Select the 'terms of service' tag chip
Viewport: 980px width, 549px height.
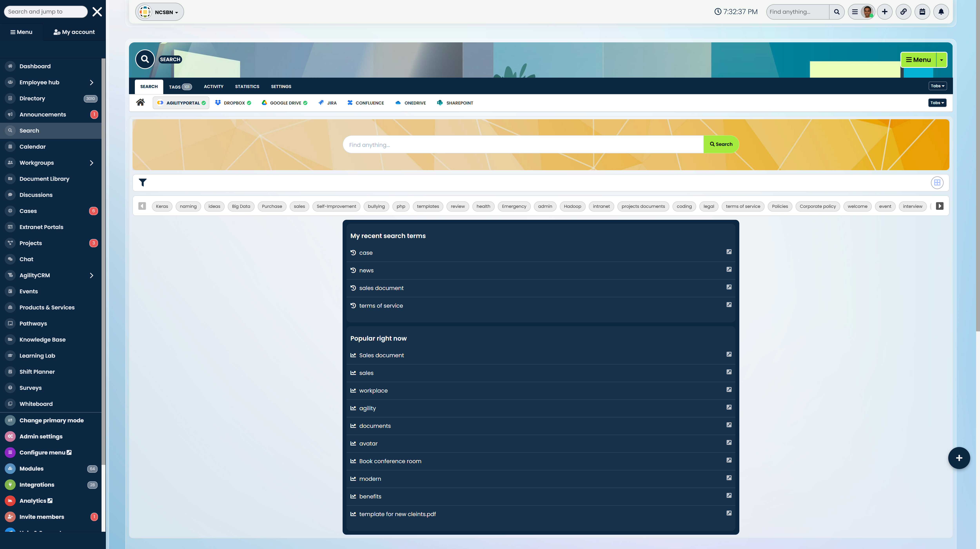[743, 207]
